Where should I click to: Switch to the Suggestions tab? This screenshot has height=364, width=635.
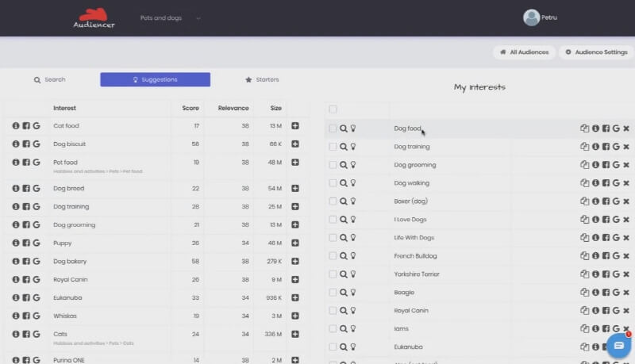[x=155, y=79]
